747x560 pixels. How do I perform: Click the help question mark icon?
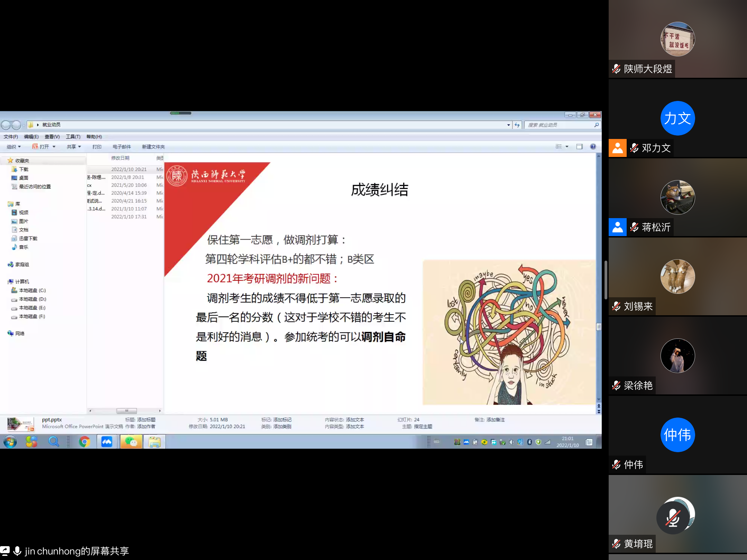(x=593, y=147)
